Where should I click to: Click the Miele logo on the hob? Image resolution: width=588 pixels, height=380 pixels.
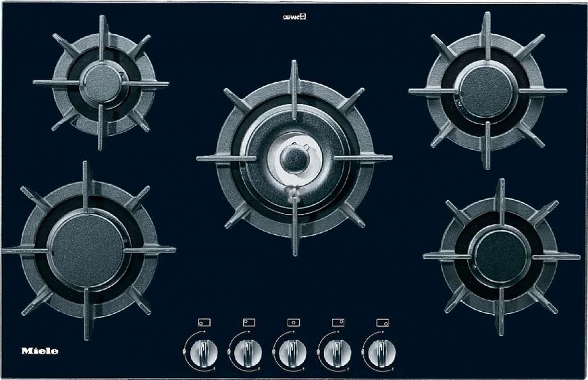click(40, 350)
